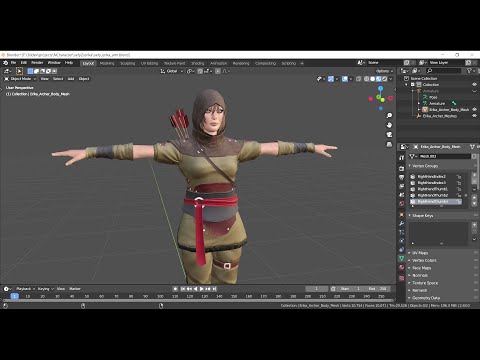Open the Texture properties tab

point(402,278)
